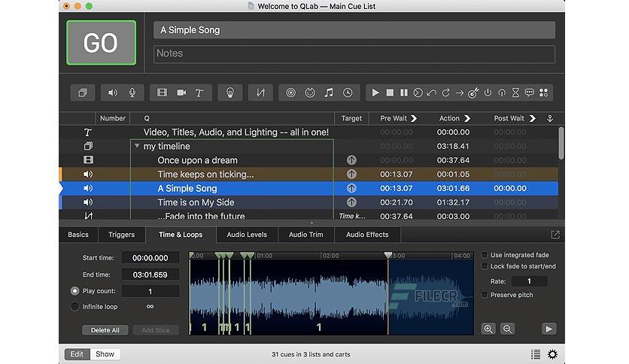Screen dimensions: 629x364
Task: Click the end time marker near 3:00
Action: 388,255
